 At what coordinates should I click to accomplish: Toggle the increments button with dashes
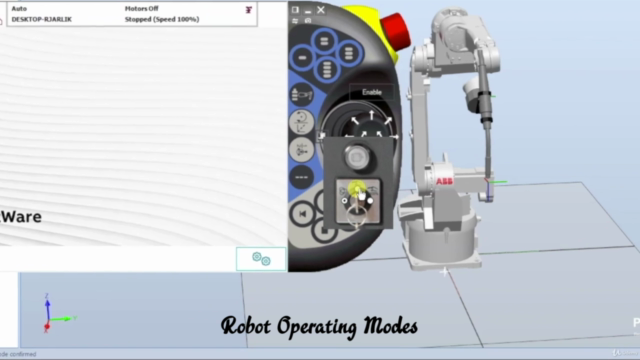pos(302,177)
